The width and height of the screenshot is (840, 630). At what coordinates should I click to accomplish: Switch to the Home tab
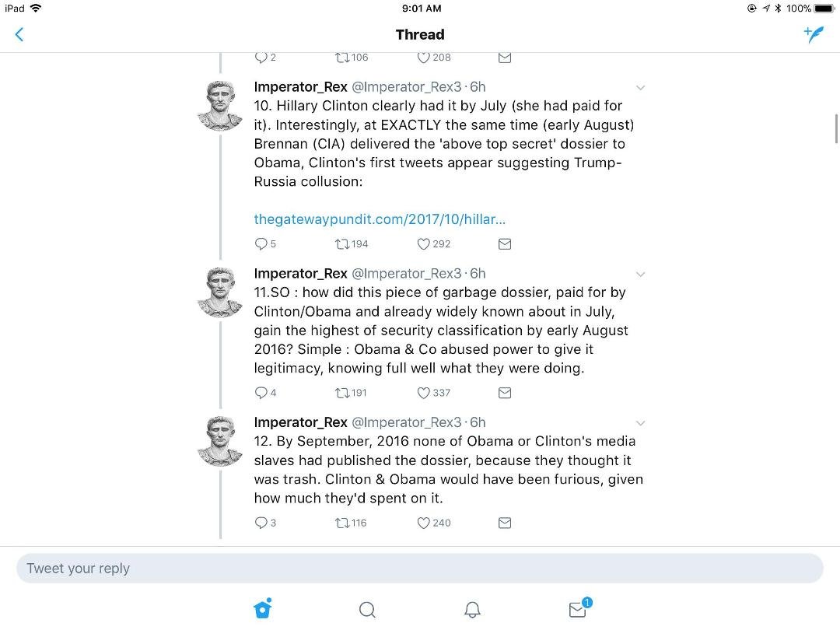pyautogui.click(x=263, y=608)
